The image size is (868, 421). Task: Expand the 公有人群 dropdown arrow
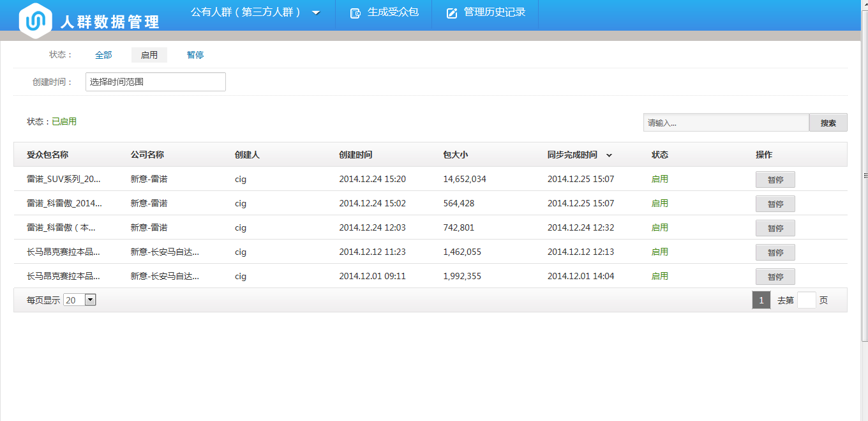(316, 13)
